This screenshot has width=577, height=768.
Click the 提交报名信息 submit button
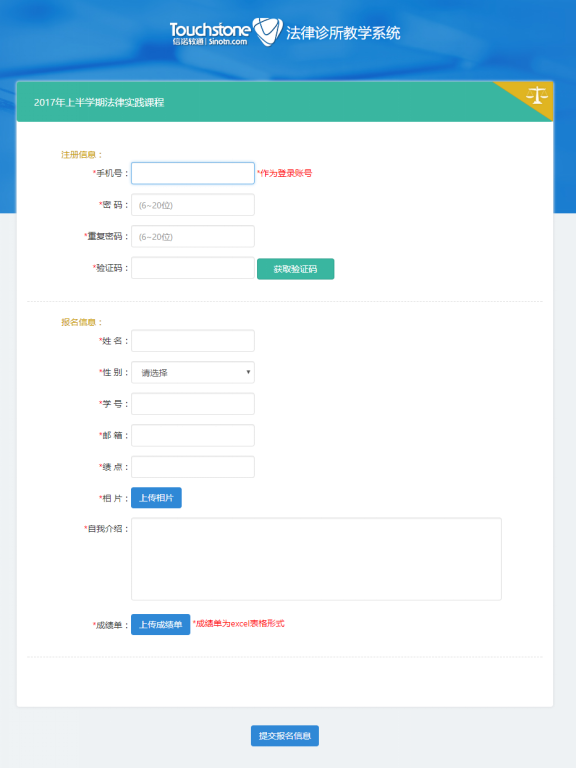point(285,736)
